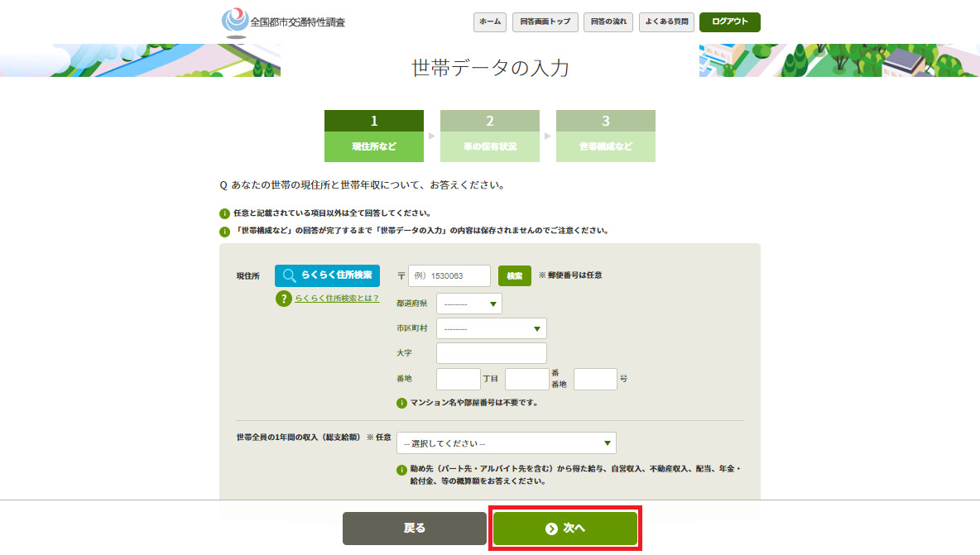The height and width of the screenshot is (555, 980).
Task: Click the arrow icon in 次へ button
Action: (551, 529)
